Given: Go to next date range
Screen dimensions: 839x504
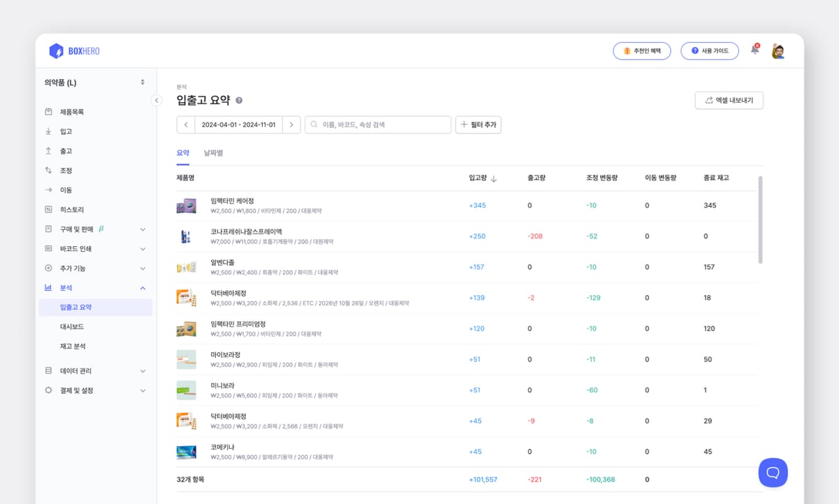Looking at the screenshot, I should point(292,124).
